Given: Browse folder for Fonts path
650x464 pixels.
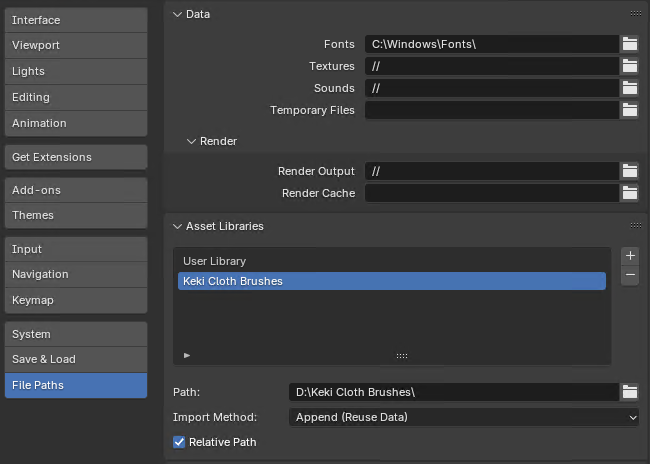Looking at the screenshot, I should pyautogui.click(x=629, y=44).
